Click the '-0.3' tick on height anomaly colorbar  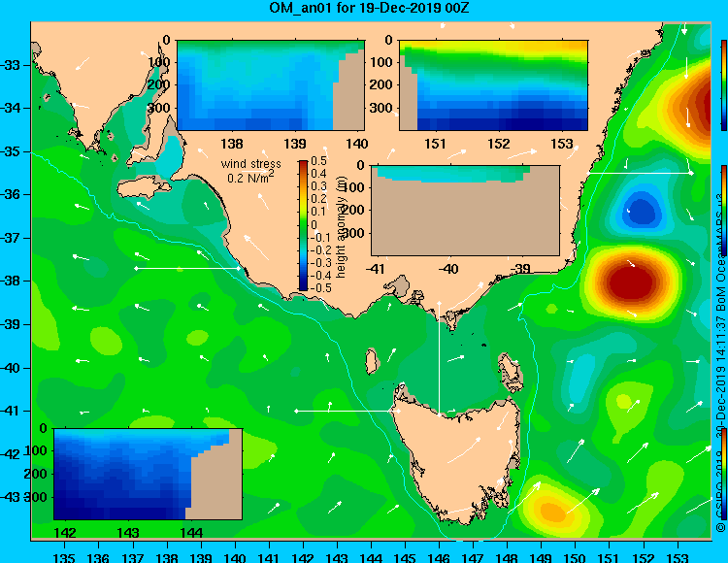[320, 262]
